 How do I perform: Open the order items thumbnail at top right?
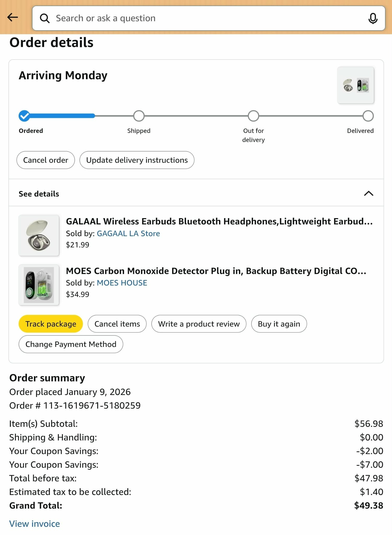point(355,85)
